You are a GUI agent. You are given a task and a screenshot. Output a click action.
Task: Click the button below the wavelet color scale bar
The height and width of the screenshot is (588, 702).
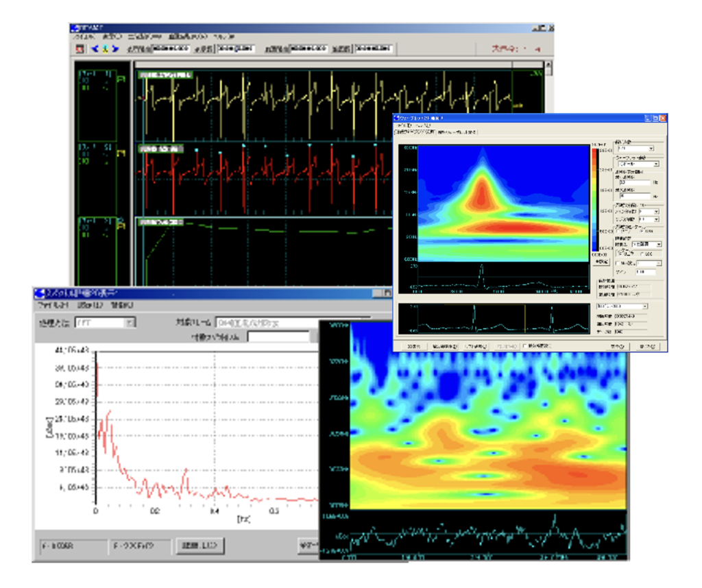click(602, 261)
